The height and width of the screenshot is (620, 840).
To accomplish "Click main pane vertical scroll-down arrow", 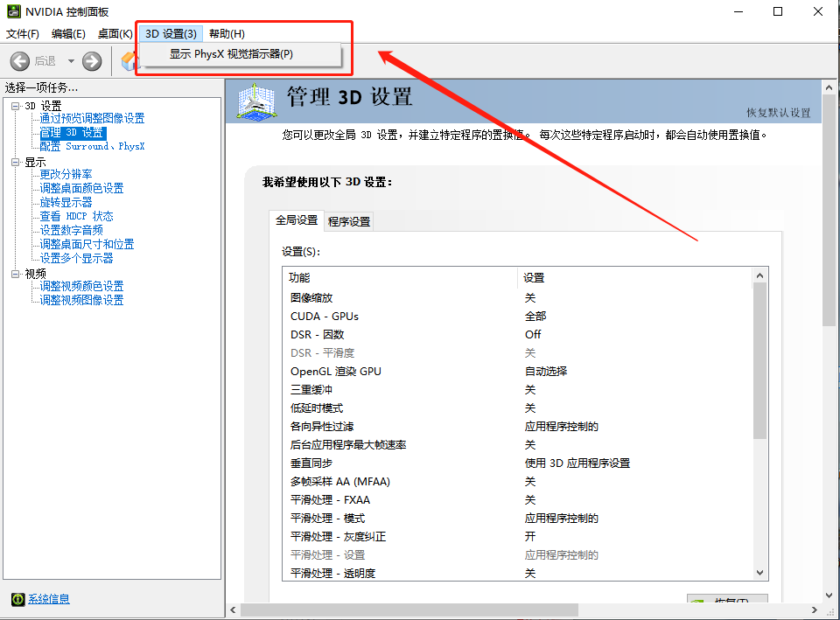I will point(829,595).
